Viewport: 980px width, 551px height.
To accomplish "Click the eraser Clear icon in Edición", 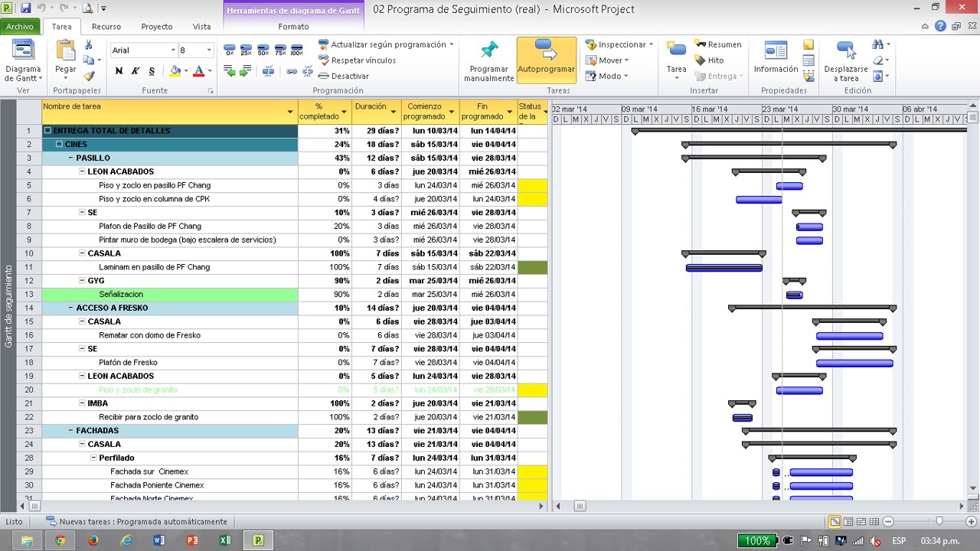I will click(x=877, y=60).
